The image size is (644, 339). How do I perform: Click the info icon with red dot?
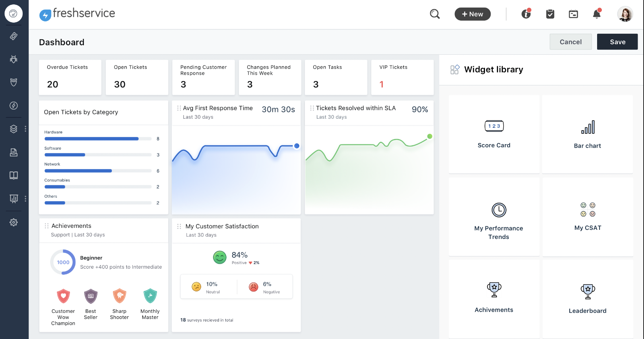pos(526,14)
